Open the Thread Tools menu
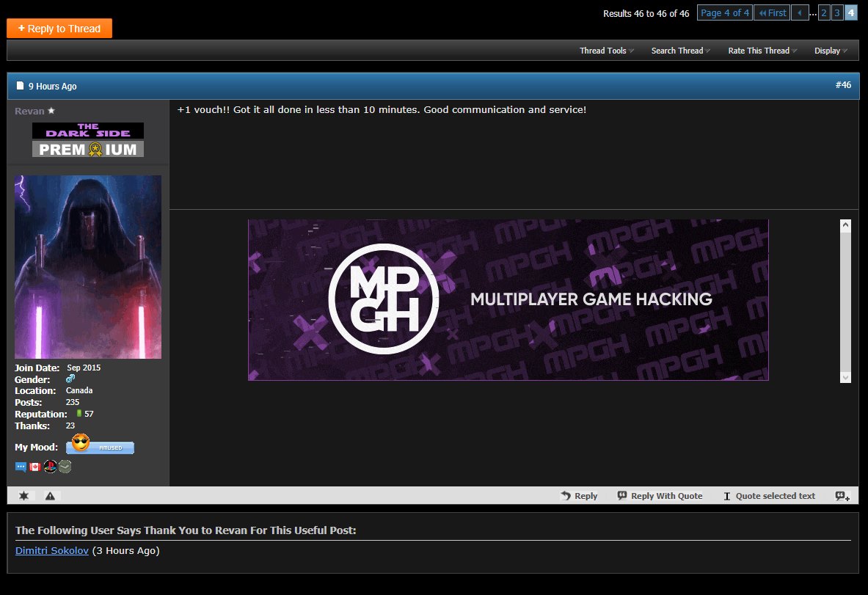This screenshot has width=868, height=595. coord(606,51)
